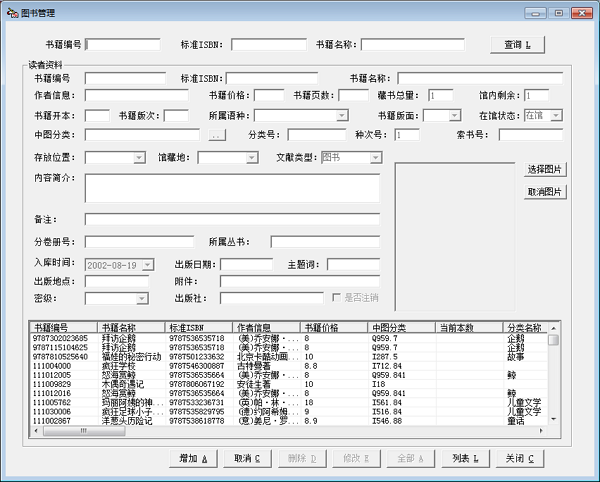Focus the 出版日期 input field

(246, 265)
